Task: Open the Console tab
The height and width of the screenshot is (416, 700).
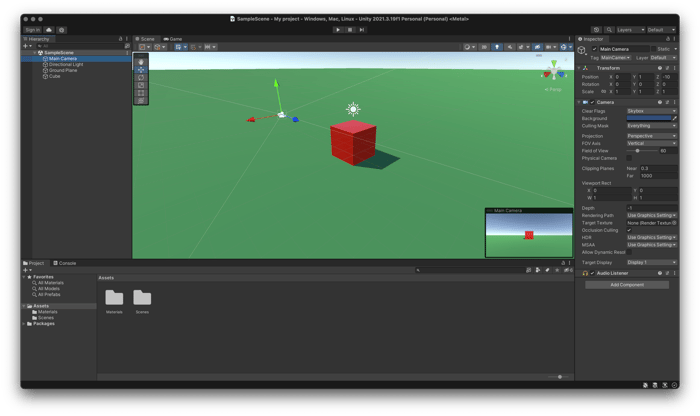Action: pyautogui.click(x=65, y=263)
